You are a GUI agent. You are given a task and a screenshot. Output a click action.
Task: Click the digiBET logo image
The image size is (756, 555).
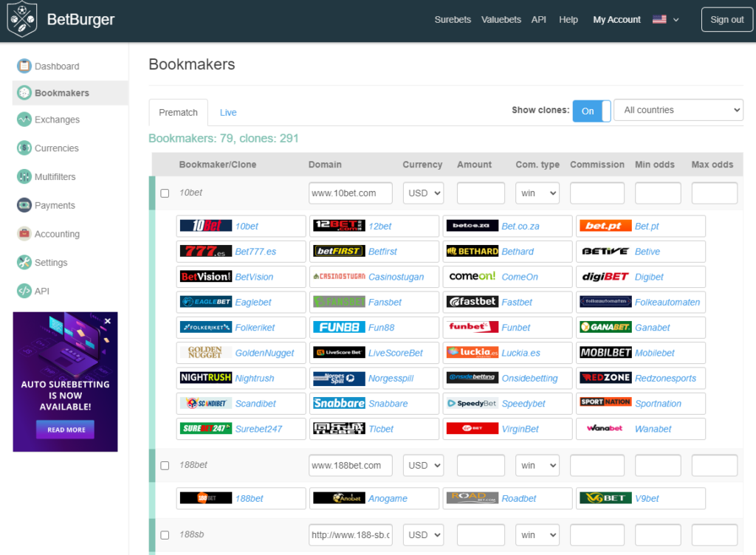pyautogui.click(x=605, y=277)
